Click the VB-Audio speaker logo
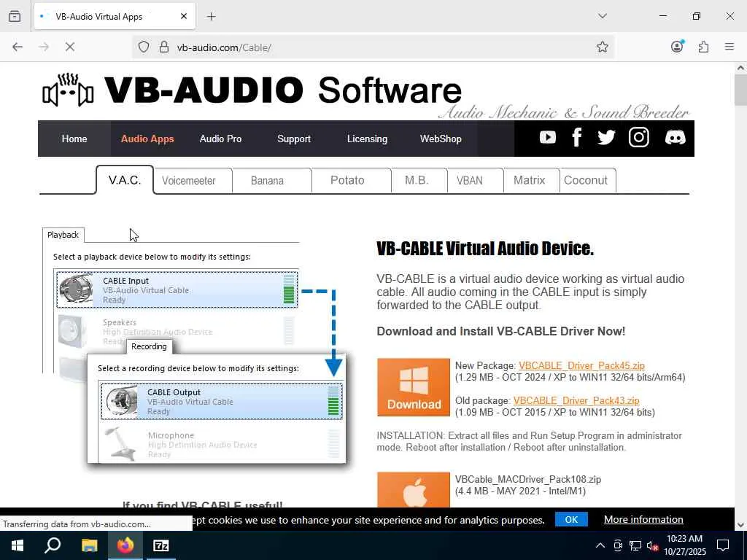This screenshot has height=560, width=747. [x=68, y=90]
